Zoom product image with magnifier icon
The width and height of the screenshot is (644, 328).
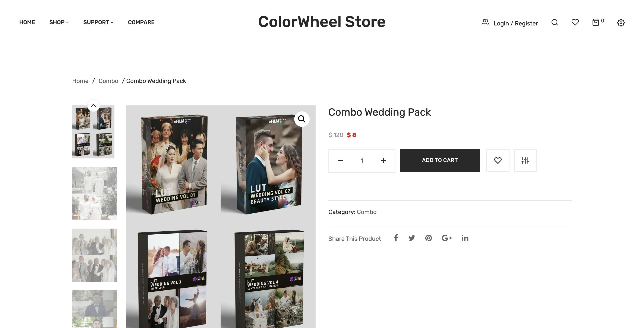(x=302, y=119)
